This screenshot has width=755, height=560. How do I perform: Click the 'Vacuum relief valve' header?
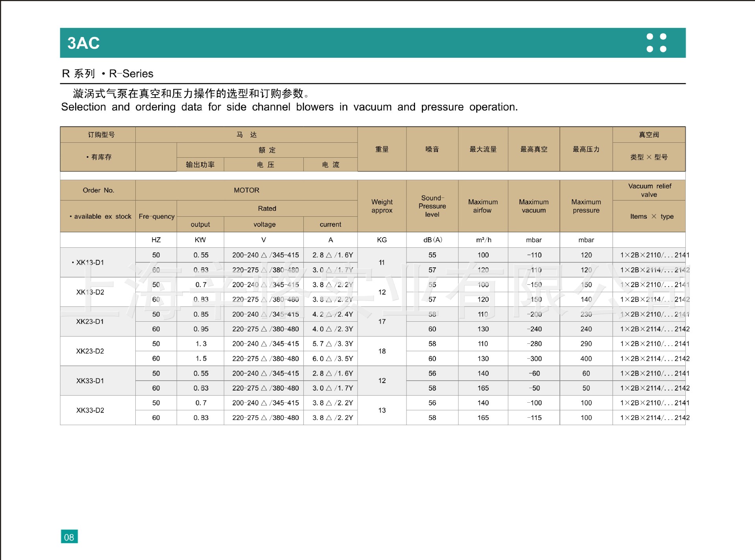click(649, 190)
